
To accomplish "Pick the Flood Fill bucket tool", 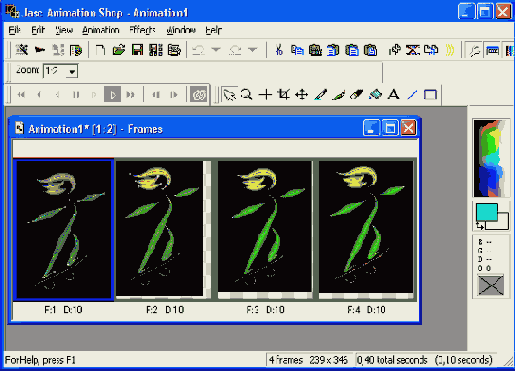I will [x=375, y=95].
